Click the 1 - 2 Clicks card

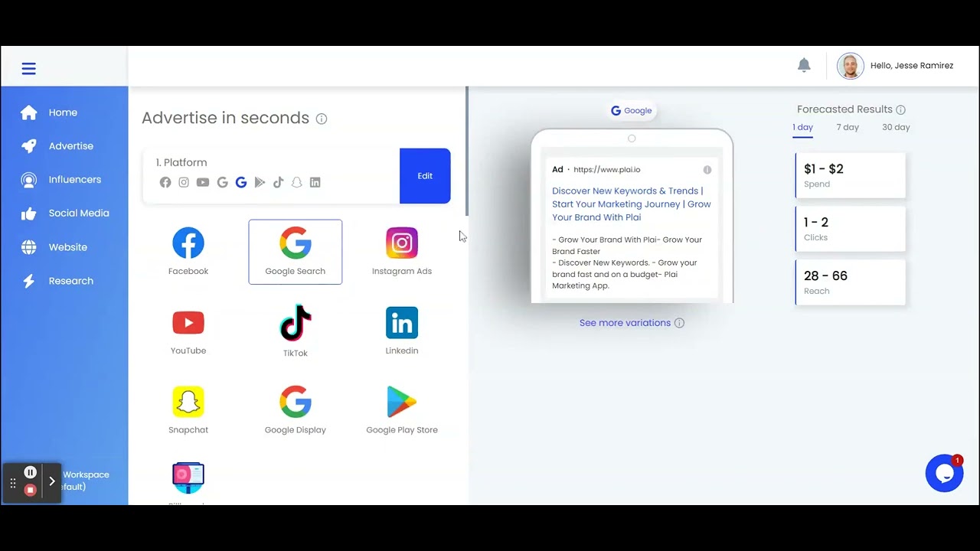point(851,229)
